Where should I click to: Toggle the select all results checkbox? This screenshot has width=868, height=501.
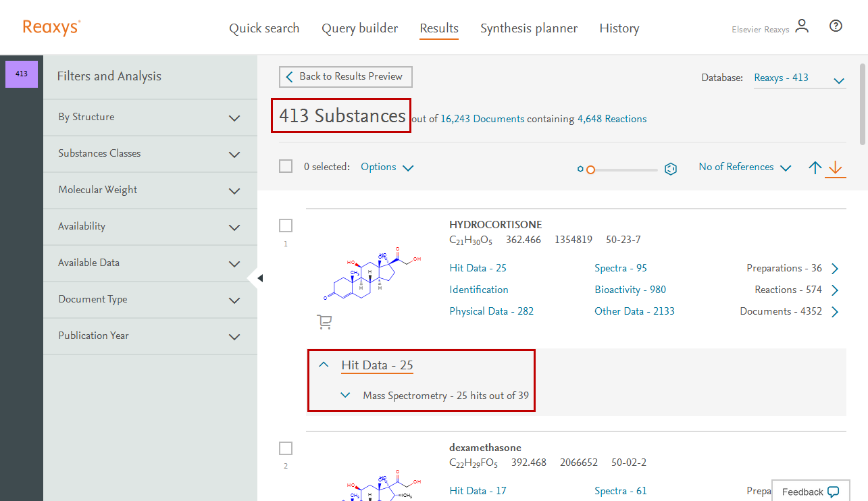286,166
